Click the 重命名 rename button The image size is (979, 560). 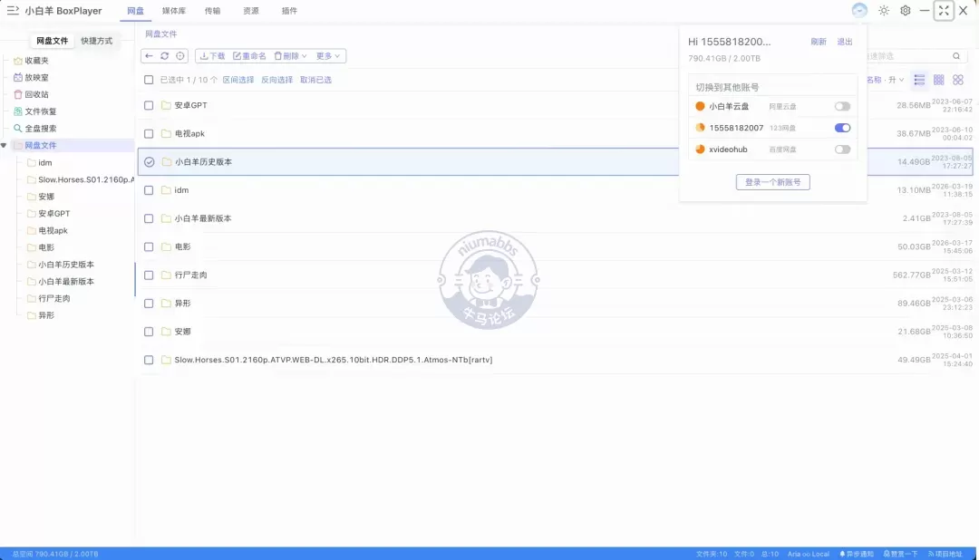click(x=250, y=55)
